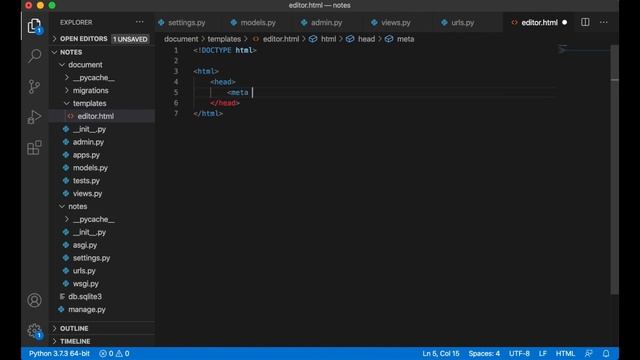This screenshot has width=640, height=360.
Task: Click the split editor right icon
Action: tap(585, 22)
